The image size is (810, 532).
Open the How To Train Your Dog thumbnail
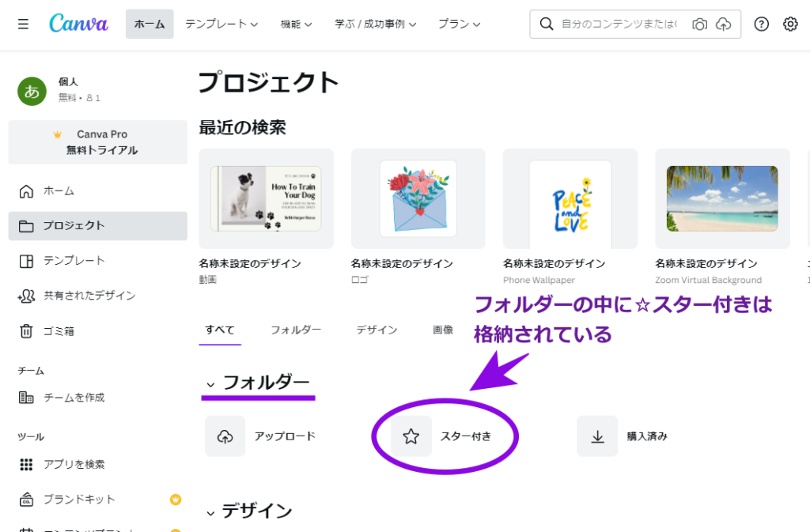pyautogui.click(x=266, y=198)
